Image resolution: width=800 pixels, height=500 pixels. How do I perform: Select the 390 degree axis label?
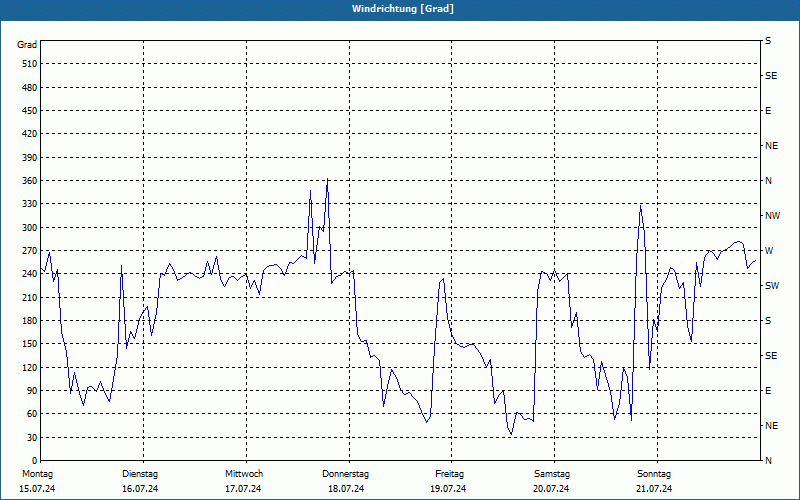point(30,157)
